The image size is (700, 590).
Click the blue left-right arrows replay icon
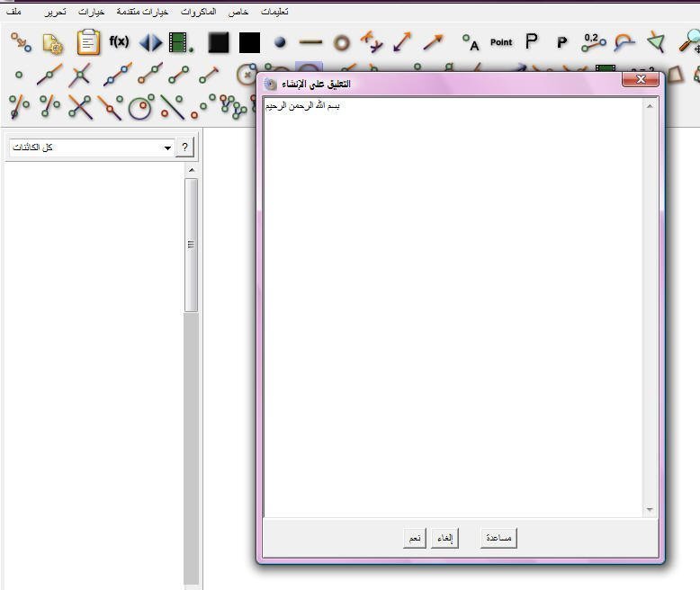click(x=150, y=43)
